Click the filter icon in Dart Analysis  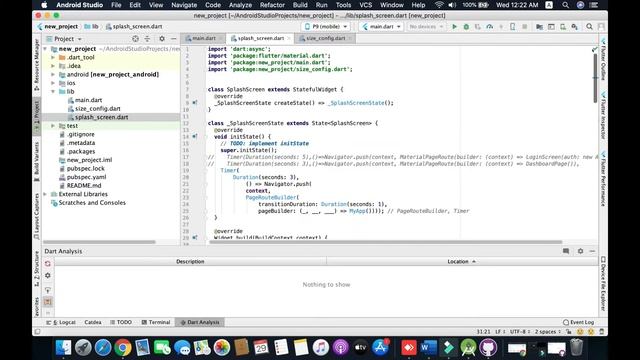point(48,290)
